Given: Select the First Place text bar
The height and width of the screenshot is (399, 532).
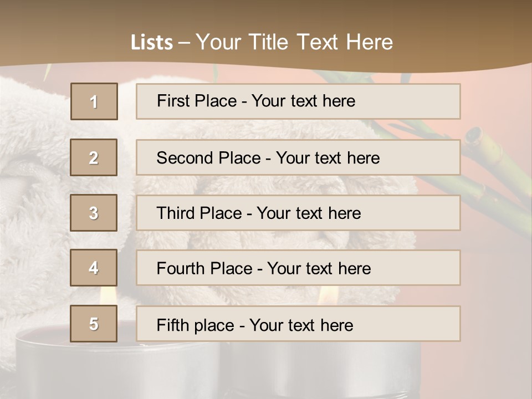Looking at the screenshot, I should [x=298, y=101].
